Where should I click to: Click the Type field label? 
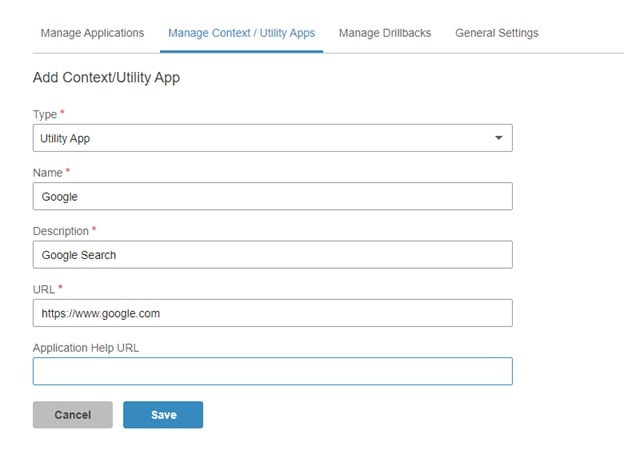pyautogui.click(x=45, y=115)
